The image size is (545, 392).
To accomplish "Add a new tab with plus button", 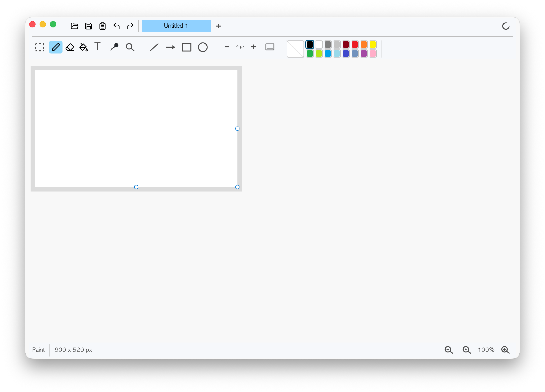I will pyautogui.click(x=219, y=26).
